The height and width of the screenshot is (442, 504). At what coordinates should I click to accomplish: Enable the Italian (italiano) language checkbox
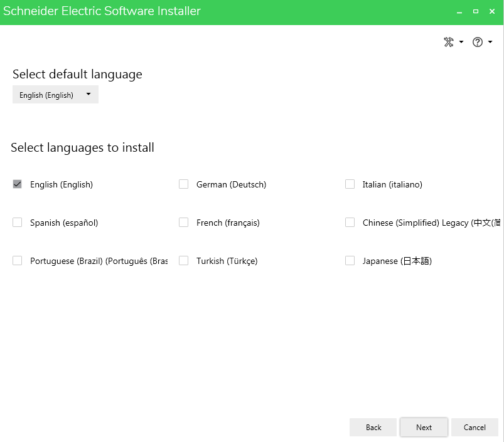tap(350, 184)
